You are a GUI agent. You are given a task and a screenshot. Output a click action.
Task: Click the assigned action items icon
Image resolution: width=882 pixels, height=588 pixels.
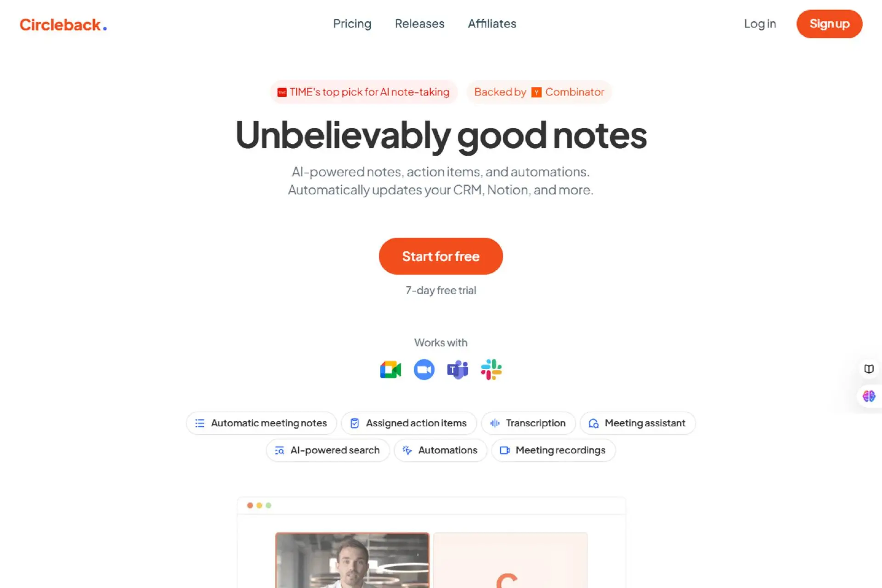pyautogui.click(x=355, y=423)
